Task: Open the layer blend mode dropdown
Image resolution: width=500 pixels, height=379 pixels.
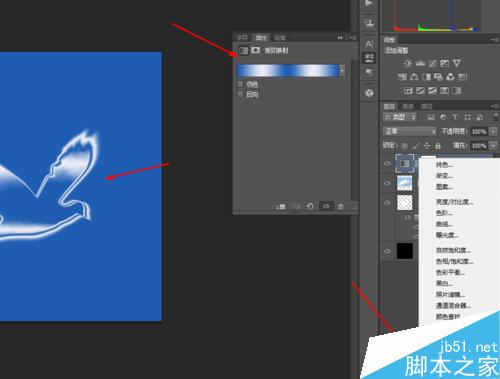Action: coord(409,131)
